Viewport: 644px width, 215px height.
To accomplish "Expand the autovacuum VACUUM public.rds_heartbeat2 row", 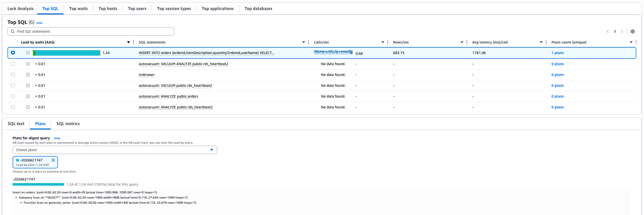I will pyautogui.click(x=28, y=85).
